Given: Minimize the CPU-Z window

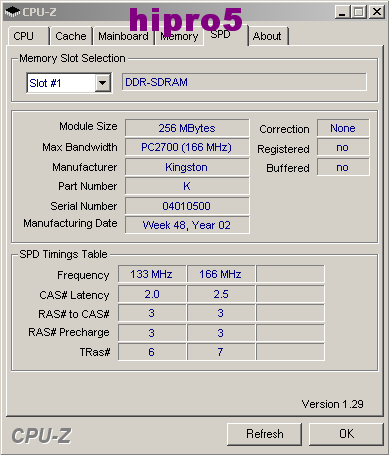Looking at the screenshot, I should pyautogui.click(x=343, y=12).
